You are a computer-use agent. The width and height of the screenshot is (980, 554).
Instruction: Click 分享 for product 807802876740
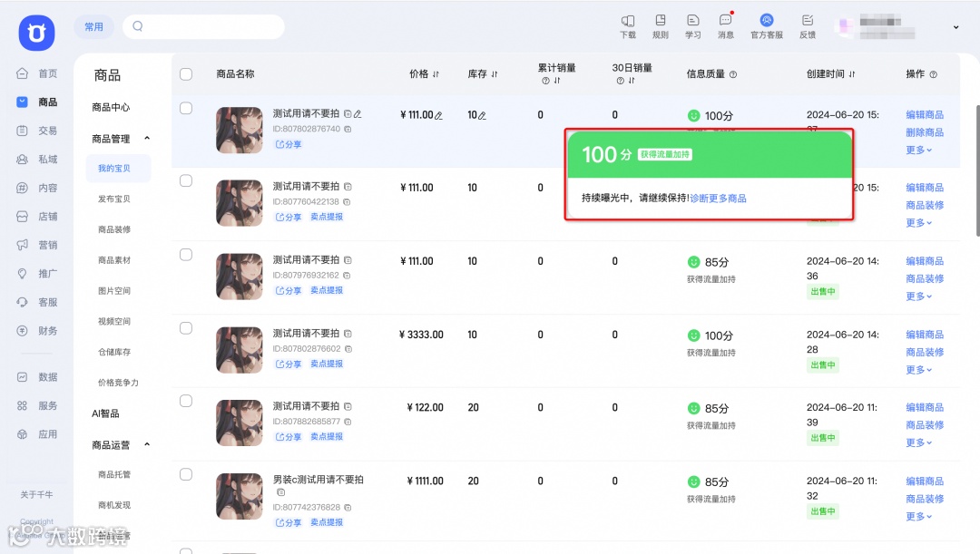coord(289,144)
